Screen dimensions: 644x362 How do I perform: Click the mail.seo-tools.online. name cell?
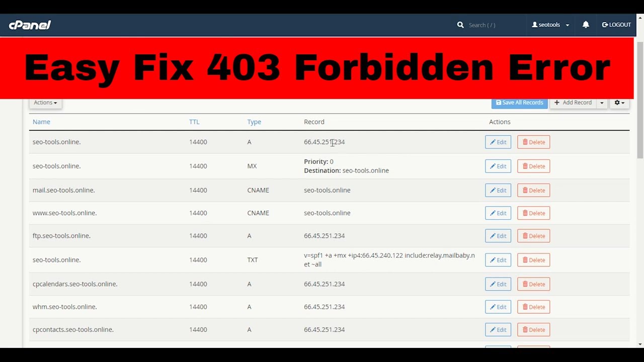pos(63,190)
